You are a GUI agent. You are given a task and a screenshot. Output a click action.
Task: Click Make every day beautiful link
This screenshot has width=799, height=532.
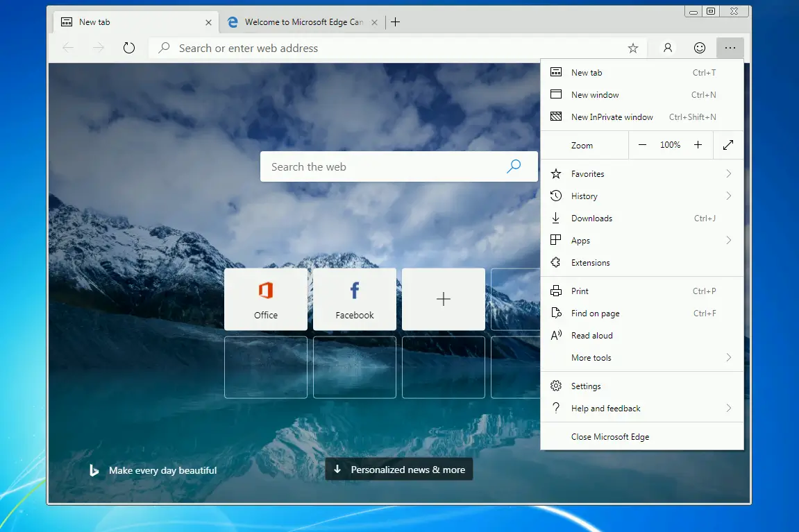[x=162, y=470]
